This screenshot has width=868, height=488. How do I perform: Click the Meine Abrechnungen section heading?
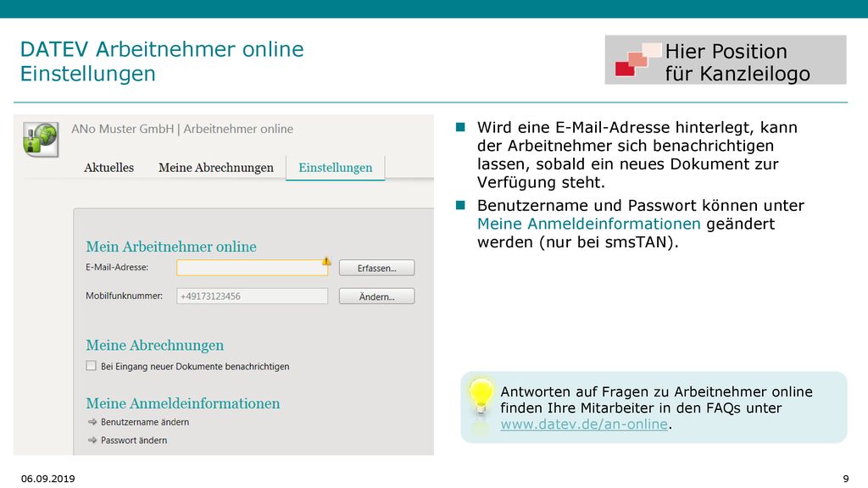pyautogui.click(x=154, y=345)
